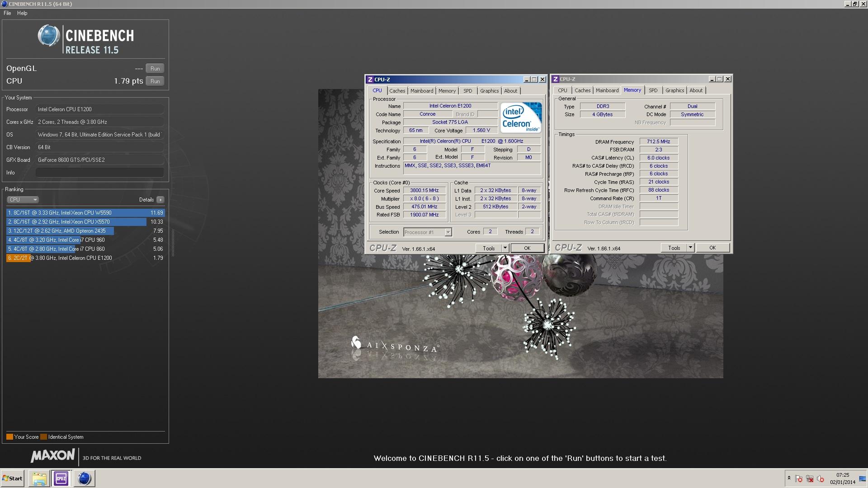The width and height of the screenshot is (868, 488).
Task: Switch to Graphics tab in right CPU-Z window
Action: (675, 90)
